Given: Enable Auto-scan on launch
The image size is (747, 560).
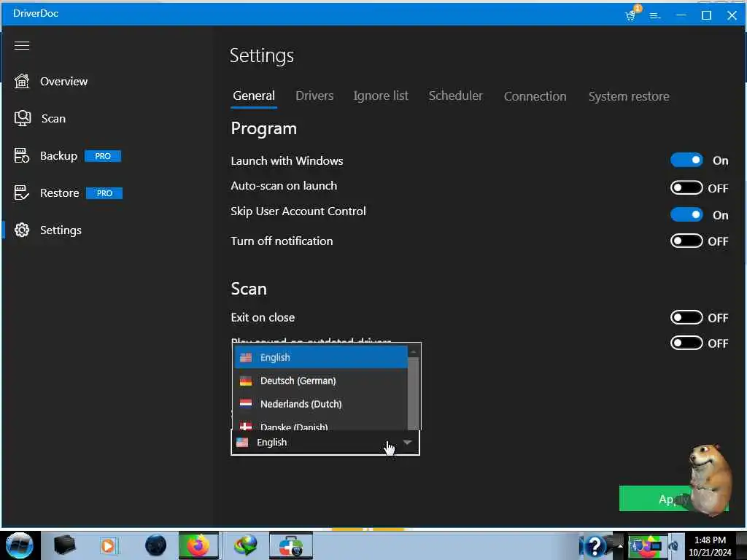Looking at the screenshot, I should tap(686, 187).
